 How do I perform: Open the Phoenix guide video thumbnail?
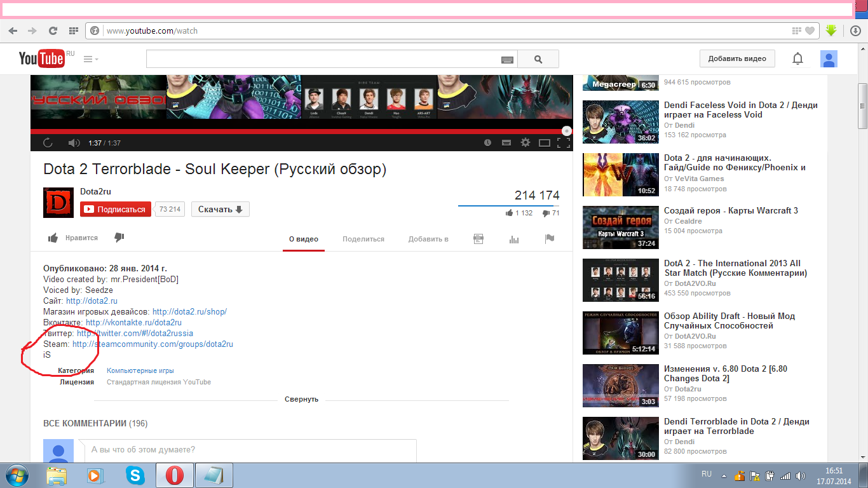tap(621, 174)
